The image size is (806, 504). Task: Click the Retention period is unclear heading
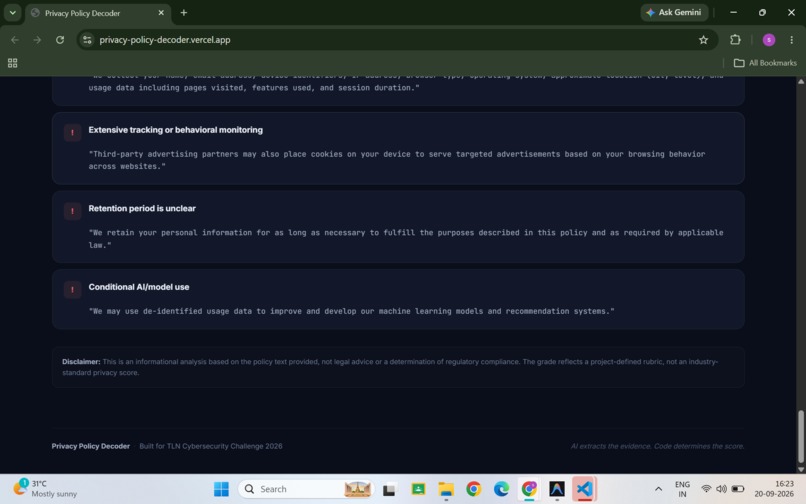(x=142, y=208)
